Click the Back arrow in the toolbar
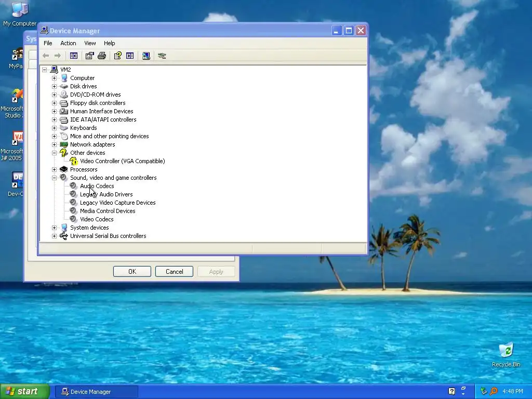This screenshot has height=399, width=532. point(46,56)
